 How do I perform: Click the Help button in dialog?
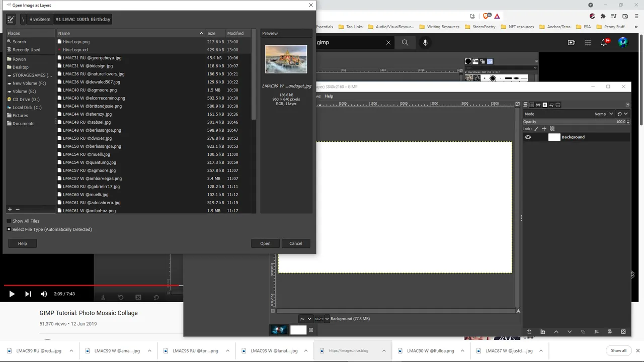pyautogui.click(x=22, y=243)
